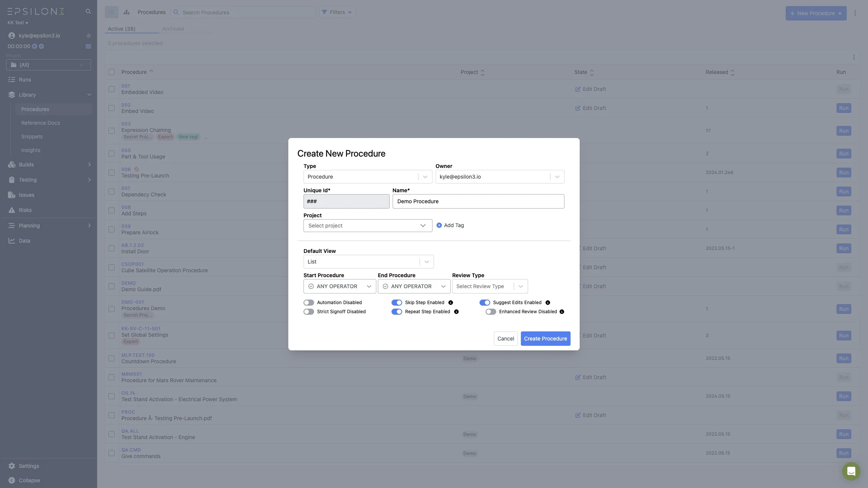Toggle Suggest Edits Enabled switch

[485, 303]
